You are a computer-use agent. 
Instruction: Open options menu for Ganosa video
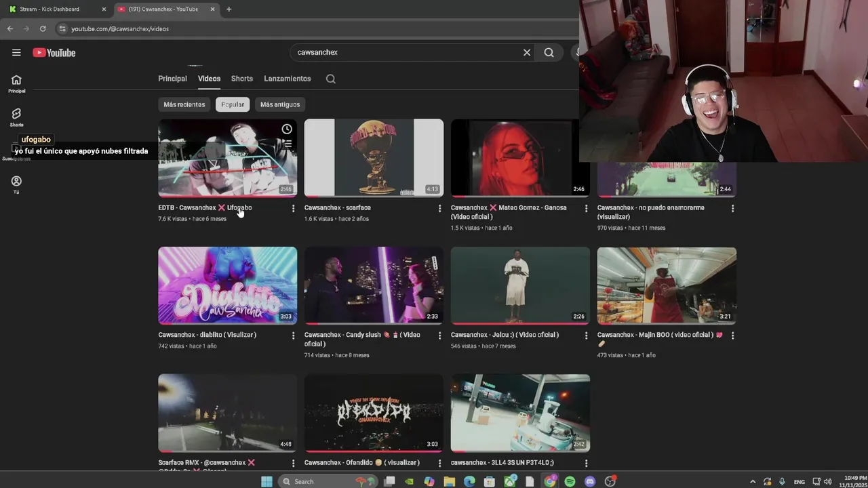586,209
